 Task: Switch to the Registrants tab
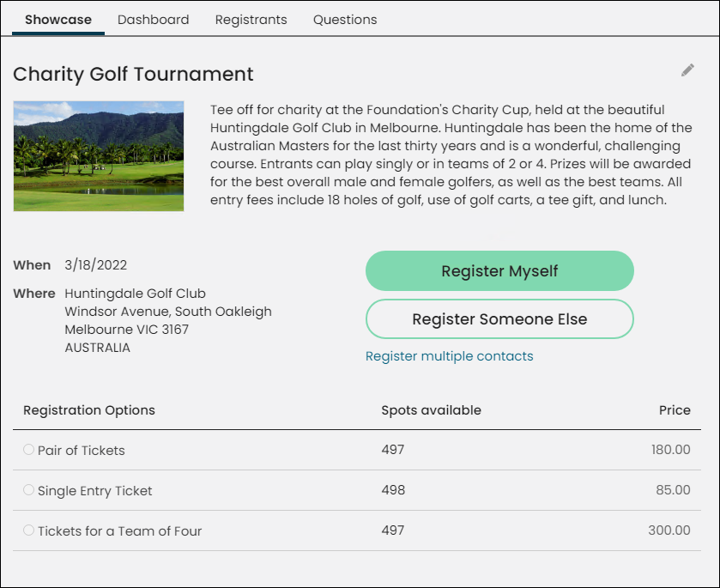pyautogui.click(x=251, y=20)
